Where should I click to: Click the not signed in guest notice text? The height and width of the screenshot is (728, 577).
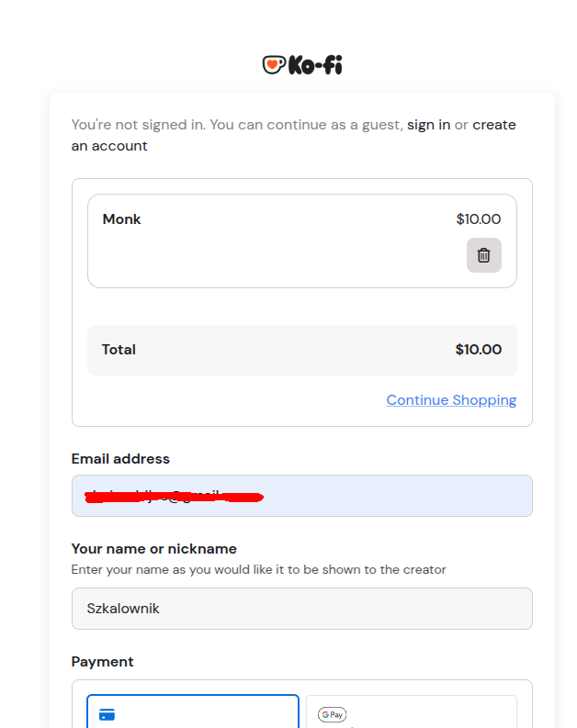(x=236, y=125)
